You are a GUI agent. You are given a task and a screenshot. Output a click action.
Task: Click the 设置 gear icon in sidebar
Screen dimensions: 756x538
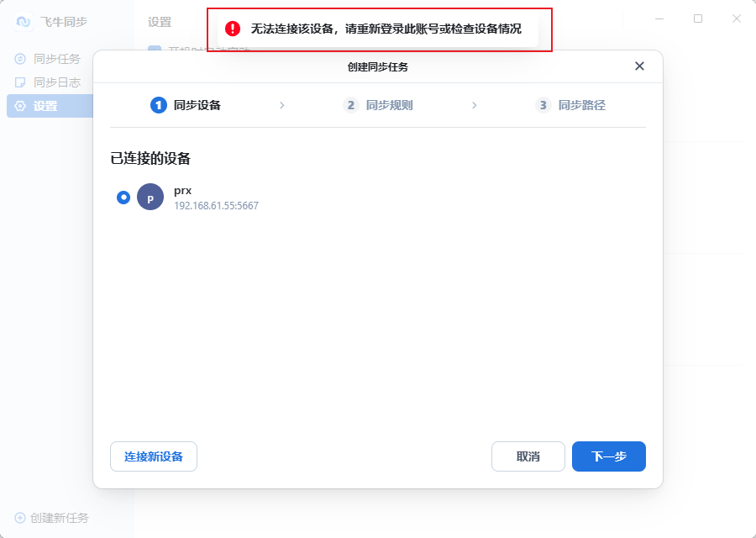click(x=20, y=106)
